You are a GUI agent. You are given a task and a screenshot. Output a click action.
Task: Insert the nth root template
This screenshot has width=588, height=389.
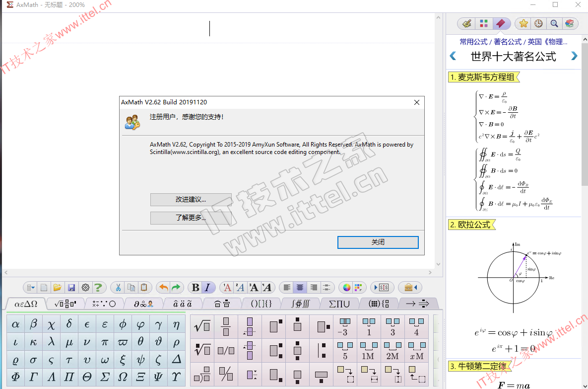202,350
